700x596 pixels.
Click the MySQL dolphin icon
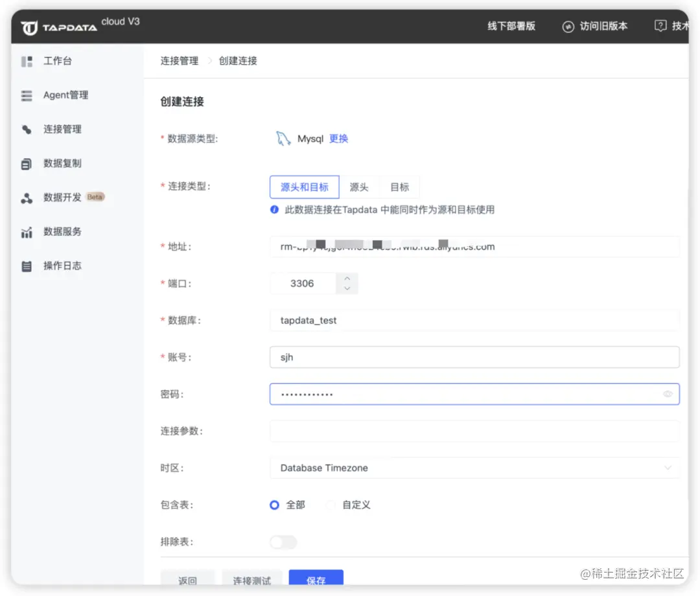(283, 138)
